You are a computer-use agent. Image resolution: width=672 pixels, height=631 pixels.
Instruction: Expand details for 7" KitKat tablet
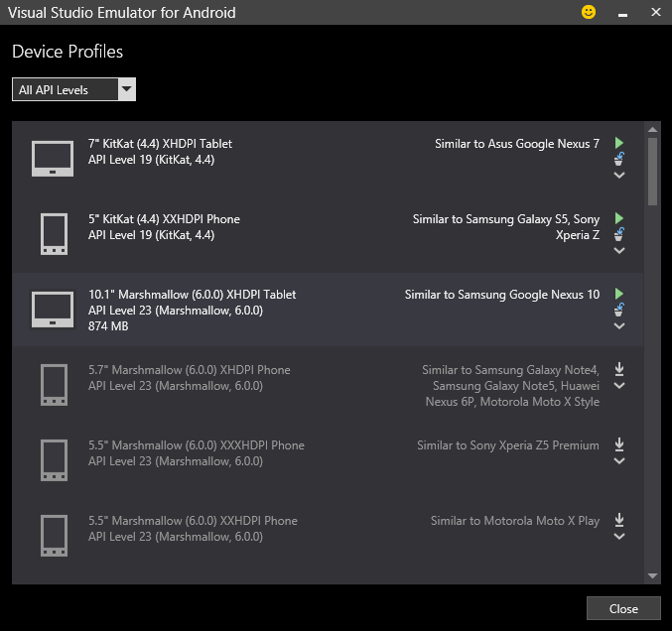point(619,176)
